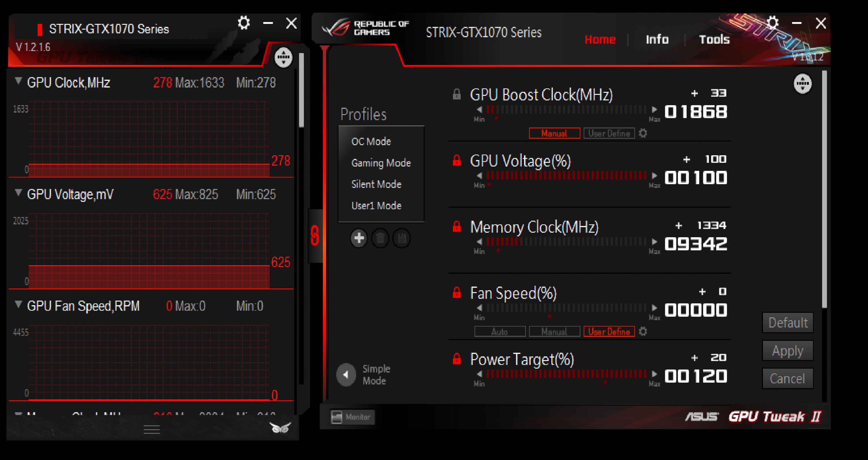Viewport: 868px width, 460px height.
Task: Switch to Simple Mode
Action: click(x=346, y=374)
